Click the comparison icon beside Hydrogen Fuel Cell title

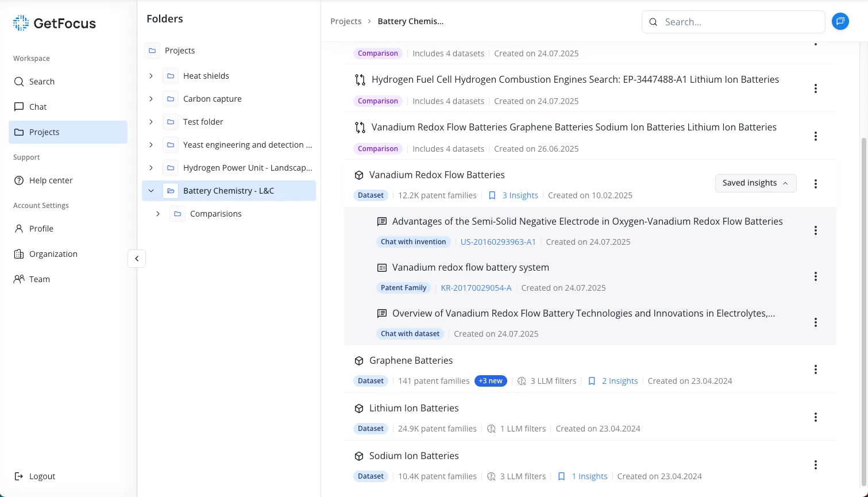pos(360,80)
